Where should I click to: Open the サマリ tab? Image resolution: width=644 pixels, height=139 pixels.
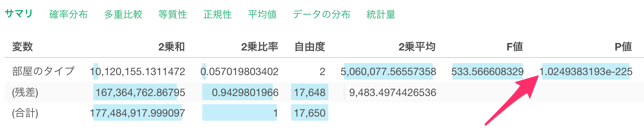tap(19, 14)
